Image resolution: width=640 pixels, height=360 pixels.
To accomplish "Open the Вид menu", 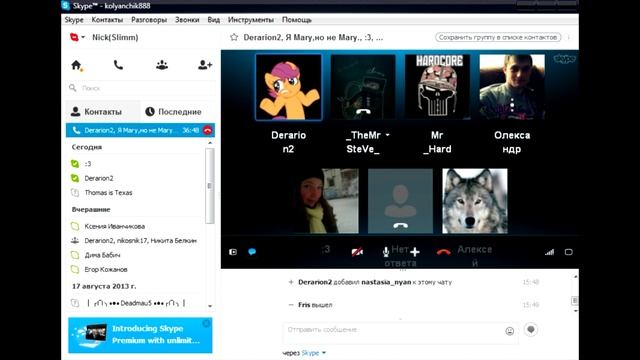I will click(213, 20).
